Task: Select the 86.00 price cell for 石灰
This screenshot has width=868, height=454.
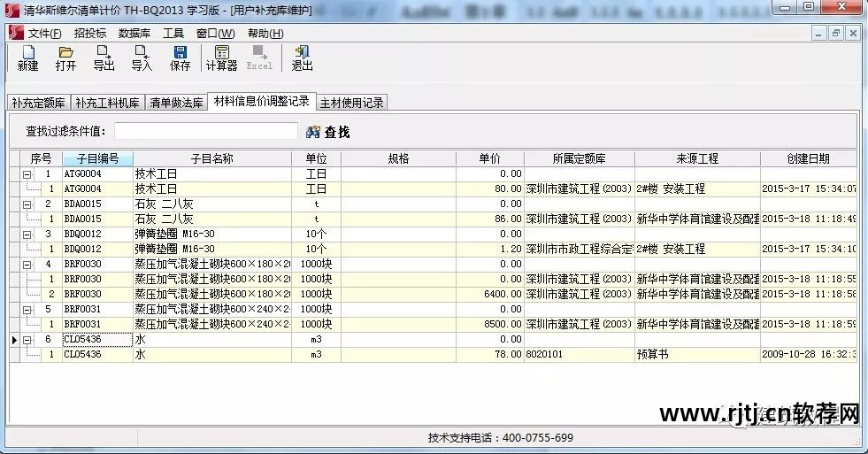Action: click(490, 219)
